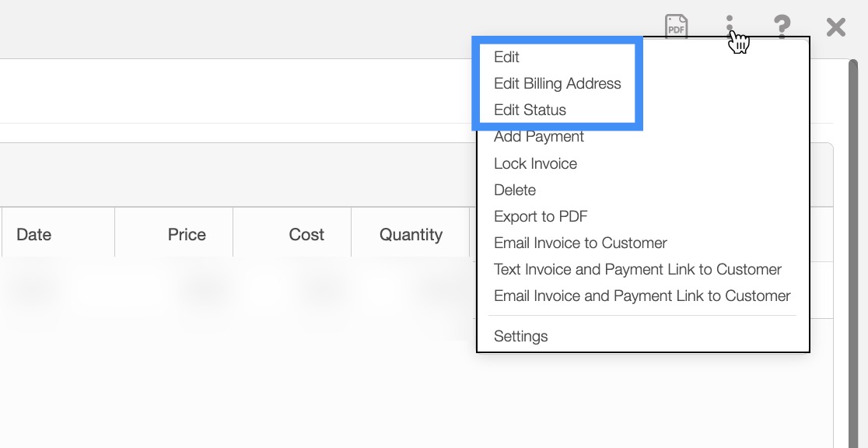Image resolution: width=868 pixels, height=448 pixels.
Task: Open help via the question mark icon
Action: pyautogui.click(x=782, y=26)
